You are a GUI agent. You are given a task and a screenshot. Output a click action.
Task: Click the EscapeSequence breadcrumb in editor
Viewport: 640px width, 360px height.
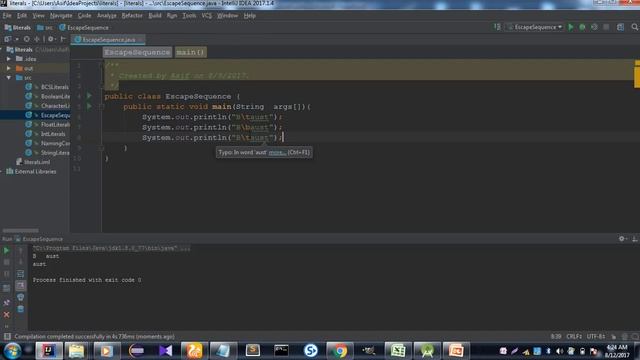click(137, 52)
